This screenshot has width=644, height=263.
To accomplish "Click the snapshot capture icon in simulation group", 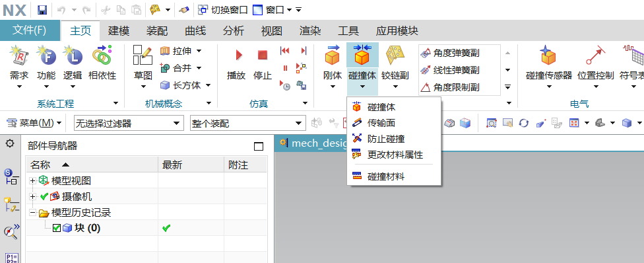I will point(302,85).
